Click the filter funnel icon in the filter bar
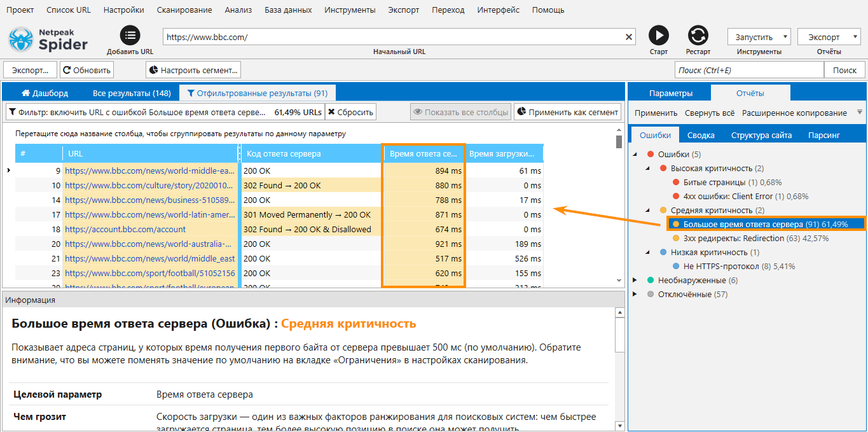Image resolution: width=868 pixels, height=432 pixels. [x=13, y=111]
